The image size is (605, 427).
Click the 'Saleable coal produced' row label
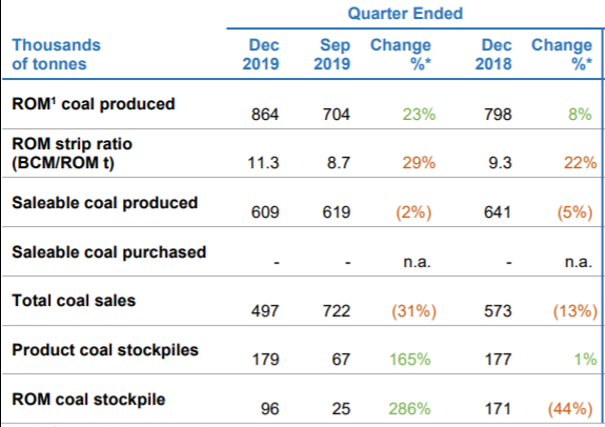click(x=104, y=202)
